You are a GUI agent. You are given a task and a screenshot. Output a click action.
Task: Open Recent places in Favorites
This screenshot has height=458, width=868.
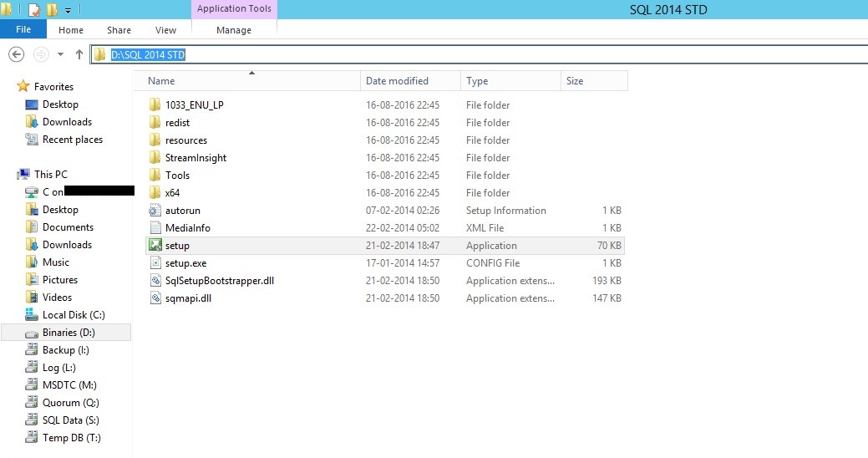pyautogui.click(x=73, y=140)
